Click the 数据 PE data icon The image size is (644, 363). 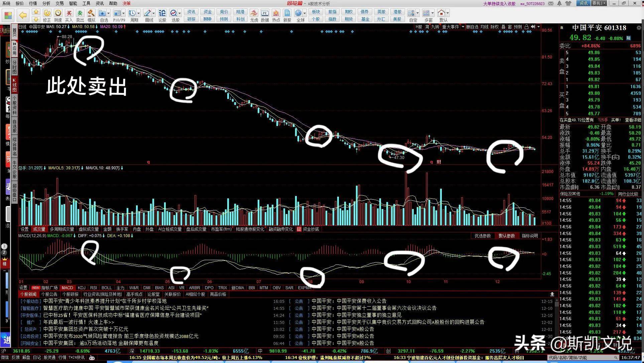(x=265, y=13)
